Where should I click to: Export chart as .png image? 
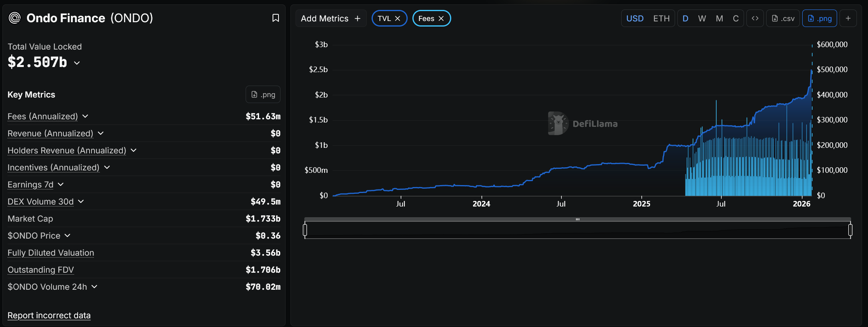click(x=819, y=18)
